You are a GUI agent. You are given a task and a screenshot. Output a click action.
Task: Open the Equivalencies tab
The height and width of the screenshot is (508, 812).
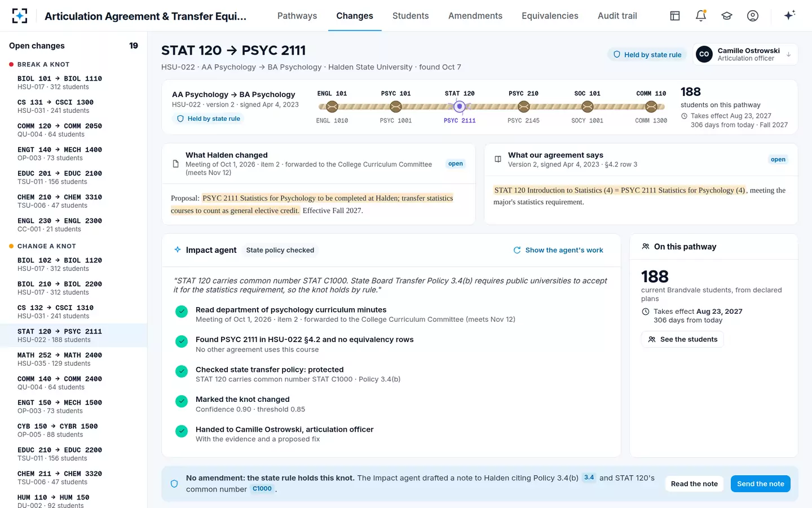[x=550, y=16]
